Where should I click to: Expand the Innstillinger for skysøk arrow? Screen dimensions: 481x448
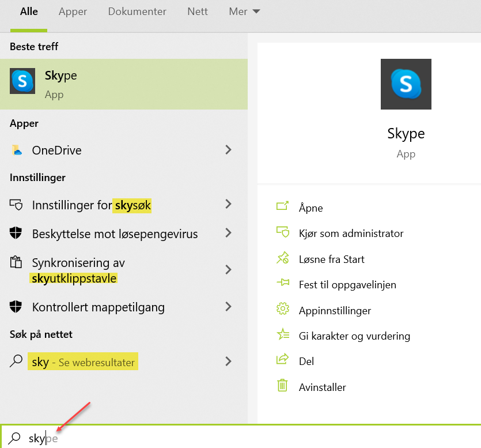pyautogui.click(x=229, y=204)
